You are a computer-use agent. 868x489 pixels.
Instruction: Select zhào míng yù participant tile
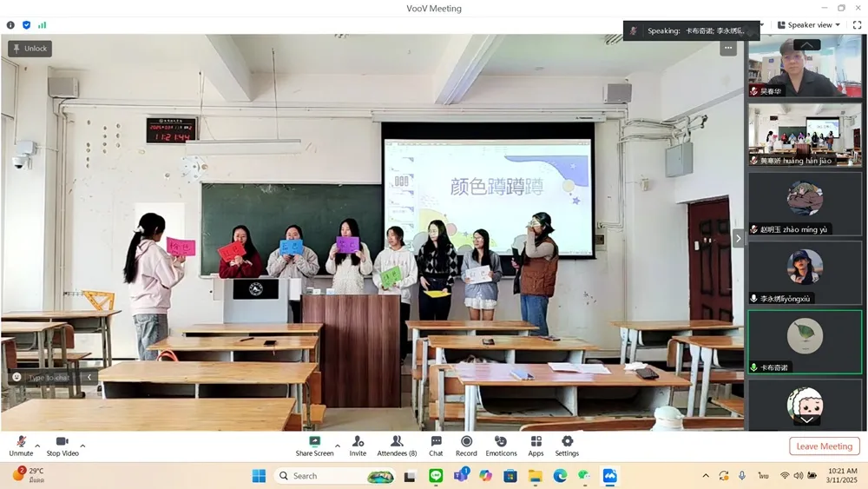click(805, 204)
